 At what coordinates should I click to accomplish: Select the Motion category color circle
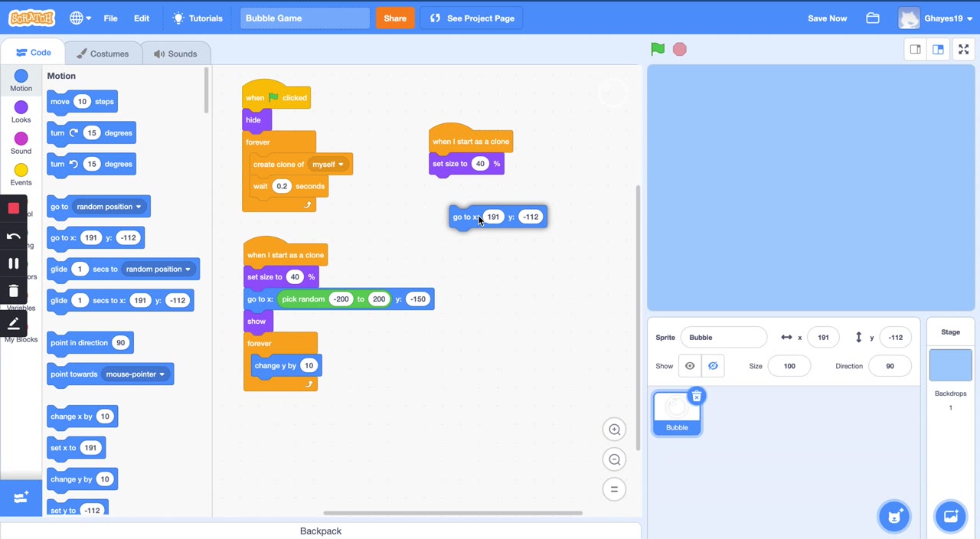click(21, 76)
